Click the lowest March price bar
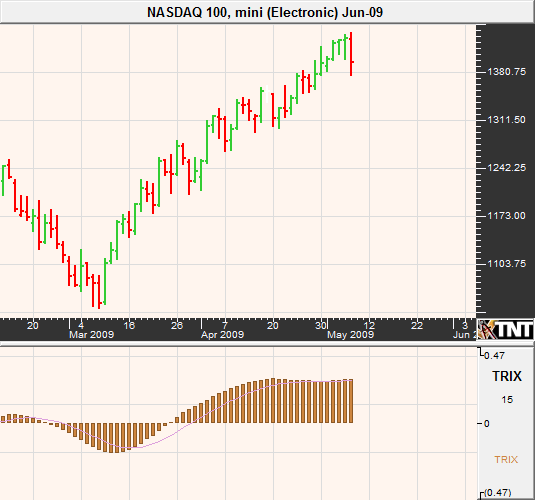The image size is (535, 500). pyautogui.click(x=99, y=292)
